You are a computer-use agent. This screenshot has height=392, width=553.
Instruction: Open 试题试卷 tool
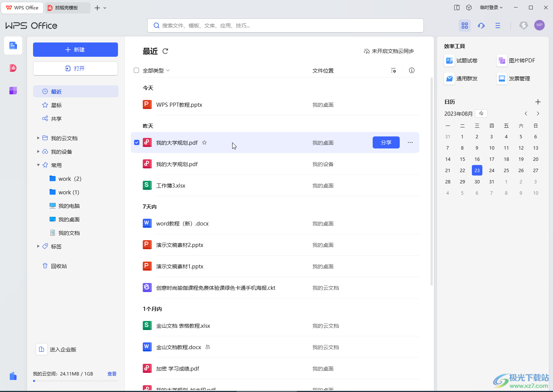click(461, 61)
